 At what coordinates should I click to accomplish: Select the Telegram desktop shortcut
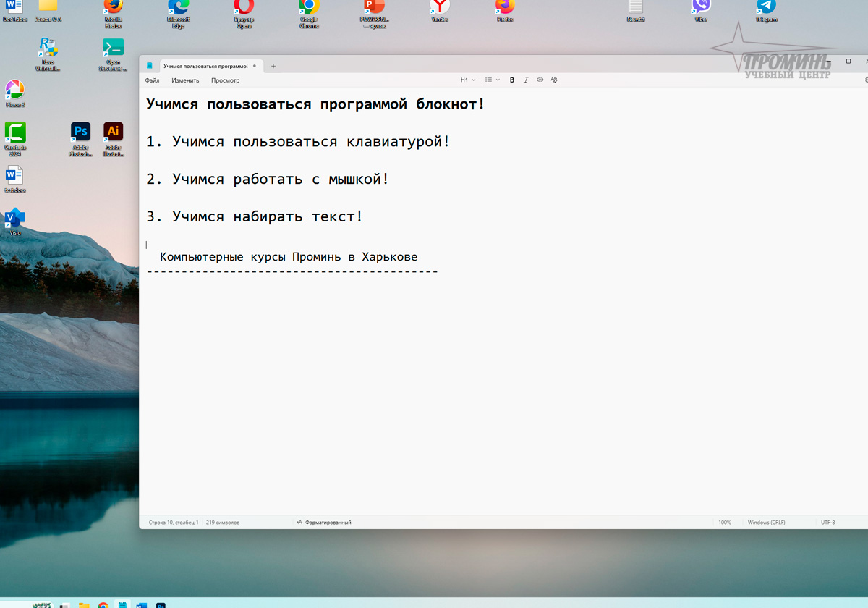[766, 9]
